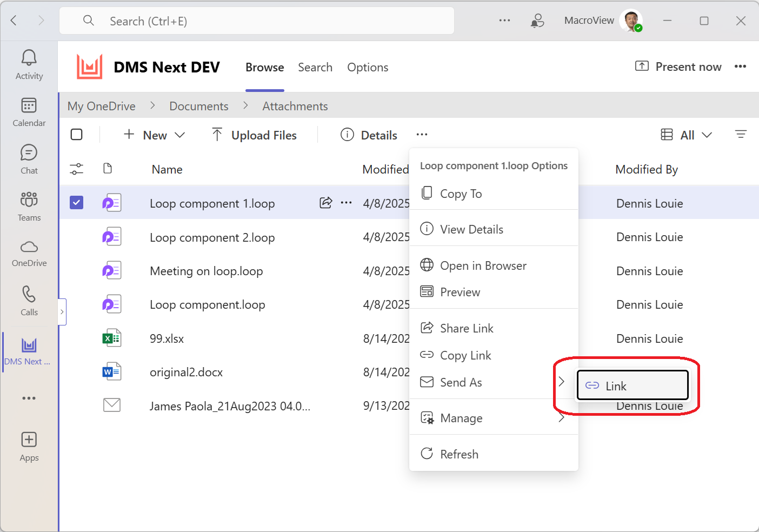759x532 pixels.
Task: Expand the New dropdown
Action: click(x=155, y=135)
